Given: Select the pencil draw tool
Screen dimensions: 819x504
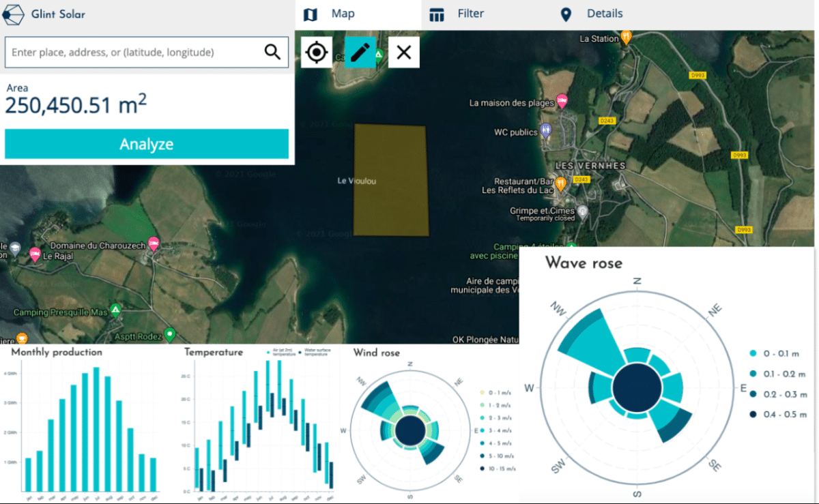Looking at the screenshot, I should tap(360, 52).
